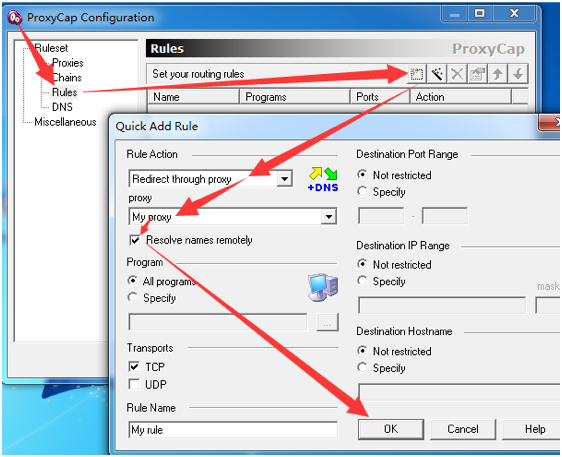Click the computer icon in Program section
This screenshot has height=457, width=562.
(323, 287)
